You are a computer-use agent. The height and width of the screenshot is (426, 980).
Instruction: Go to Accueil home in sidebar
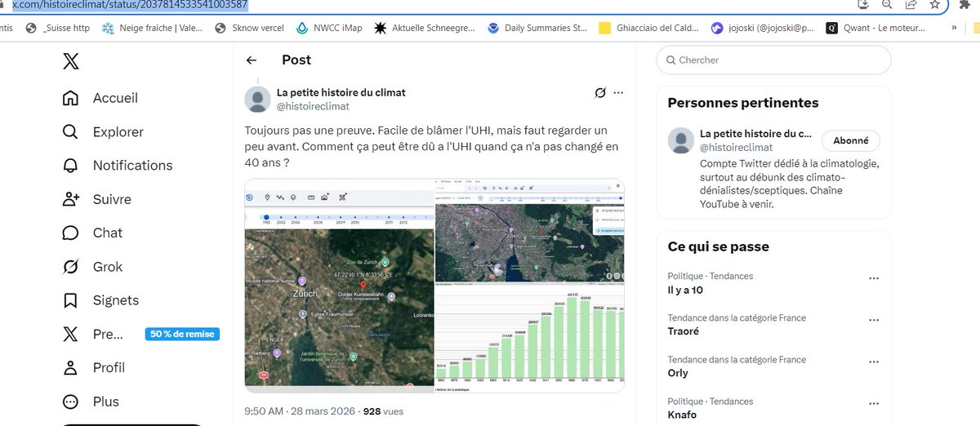point(100,98)
